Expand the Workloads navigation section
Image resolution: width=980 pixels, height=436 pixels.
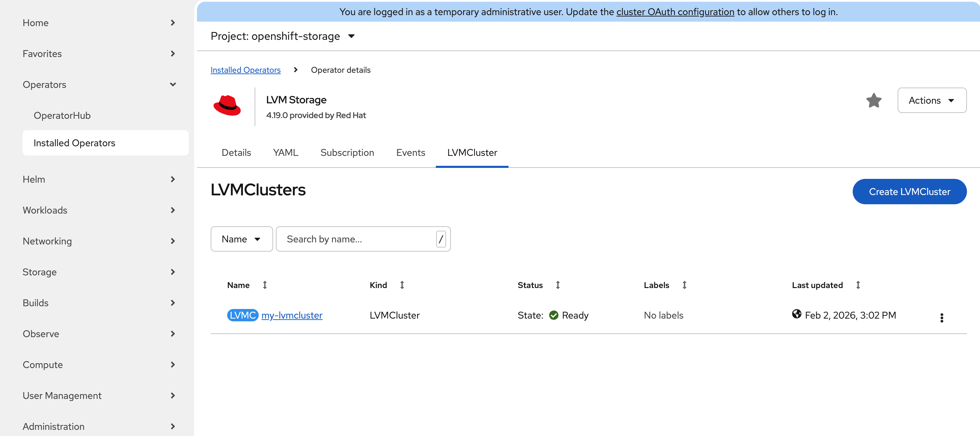point(100,210)
